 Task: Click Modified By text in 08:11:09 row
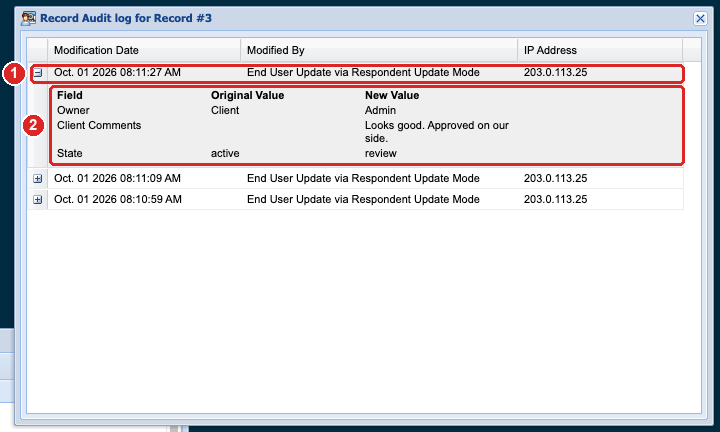363,179
